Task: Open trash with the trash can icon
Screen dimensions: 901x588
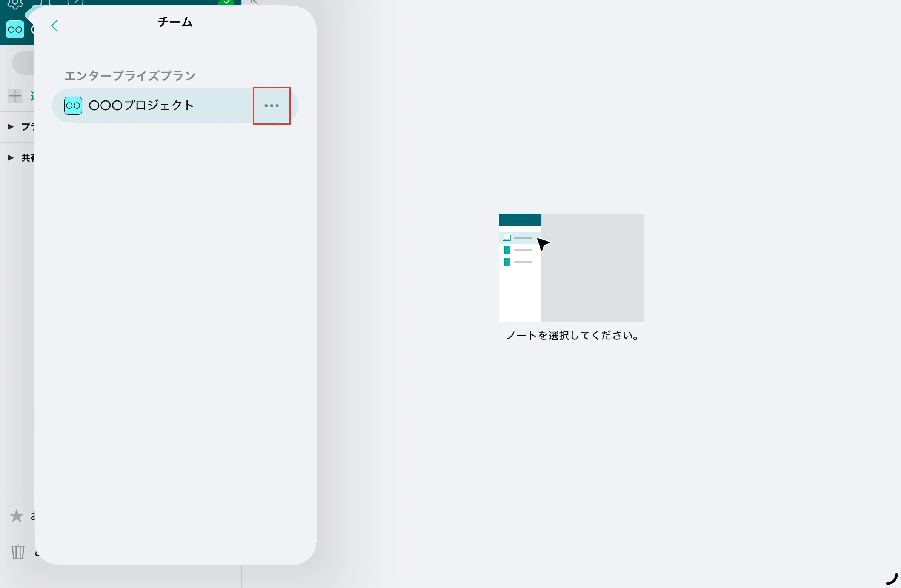Action: tap(18, 553)
